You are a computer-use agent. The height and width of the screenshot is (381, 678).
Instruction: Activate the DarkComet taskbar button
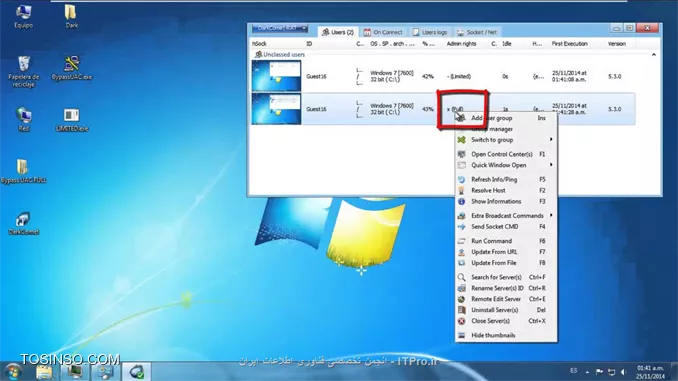pos(137,371)
